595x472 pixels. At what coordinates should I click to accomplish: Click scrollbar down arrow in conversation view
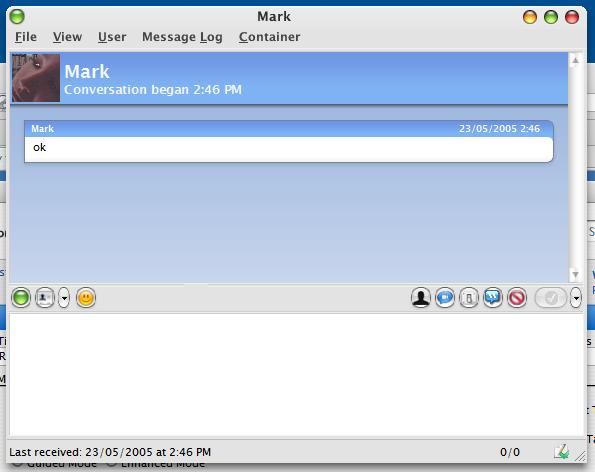coord(575,274)
